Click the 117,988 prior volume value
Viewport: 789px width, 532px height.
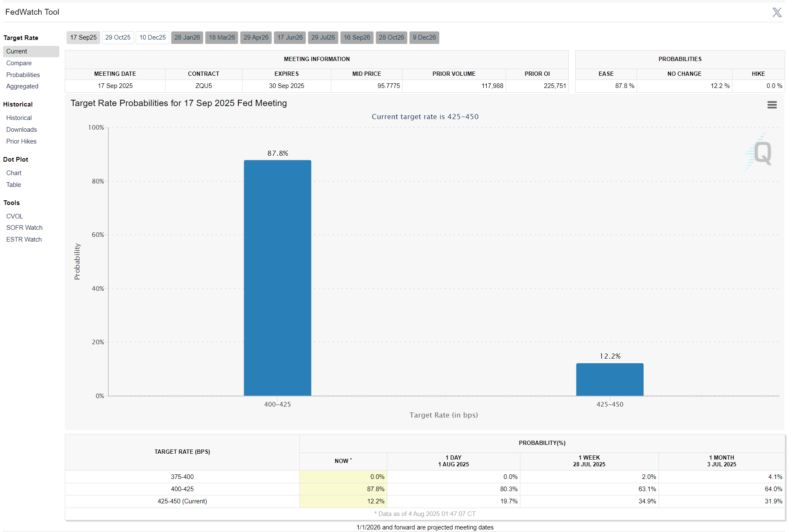click(x=492, y=86)
